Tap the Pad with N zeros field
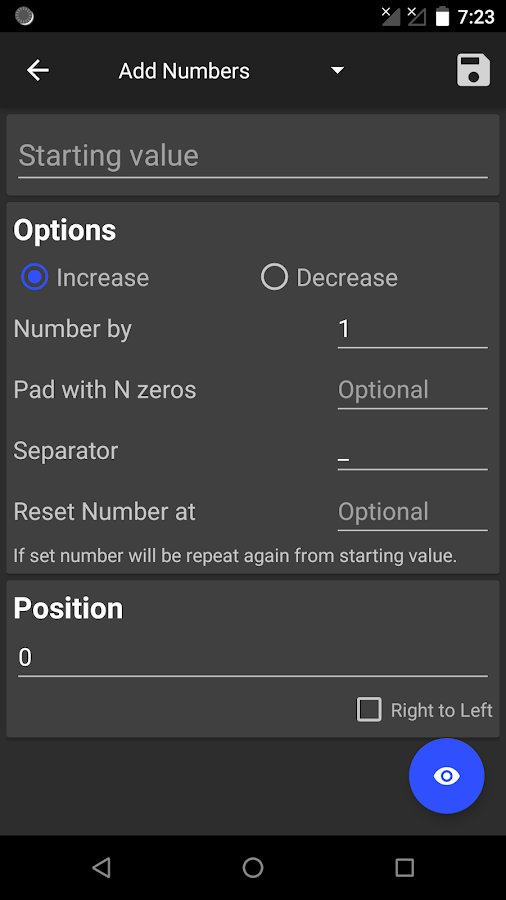 (412, 391)
